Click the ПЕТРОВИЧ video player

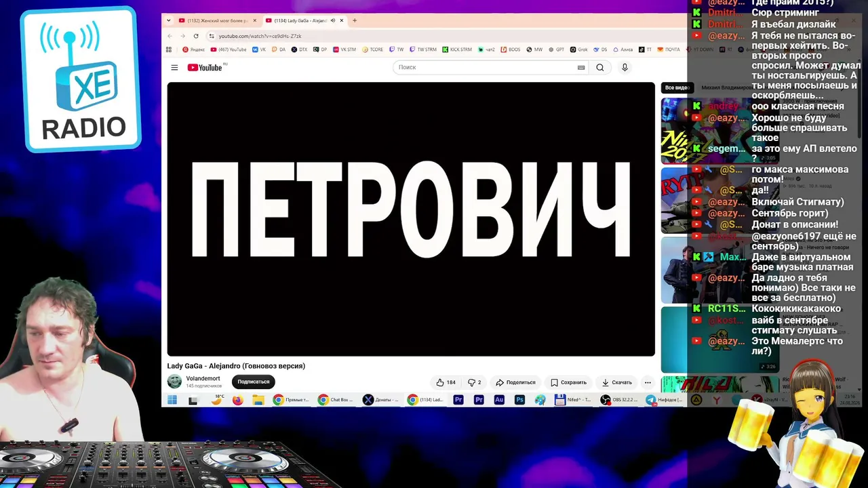click(x=411, y=219)
